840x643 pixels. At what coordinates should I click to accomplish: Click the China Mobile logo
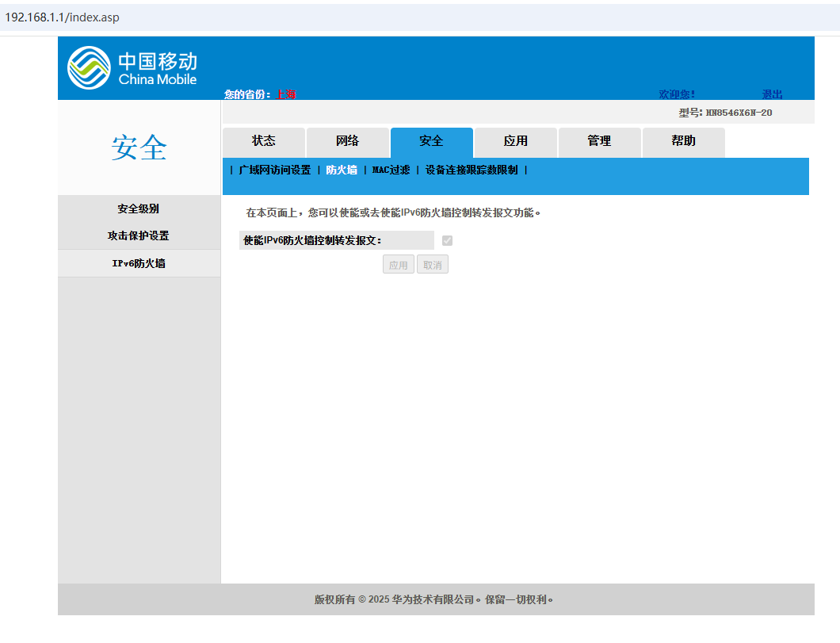tap(132, 67)
